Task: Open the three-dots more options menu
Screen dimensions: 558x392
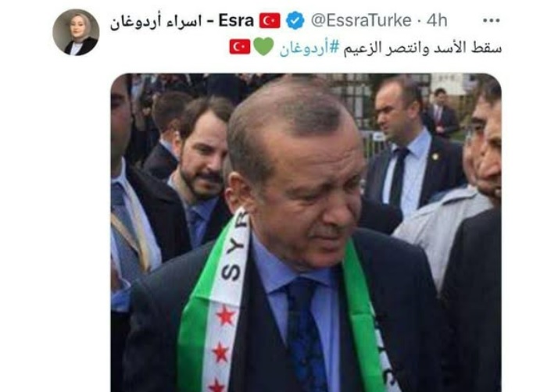Action: 492,20
